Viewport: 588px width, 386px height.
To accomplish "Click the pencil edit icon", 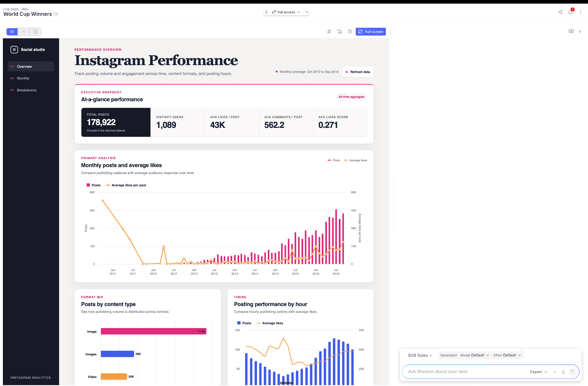I will pyautogui.click(x=329, y=32).
